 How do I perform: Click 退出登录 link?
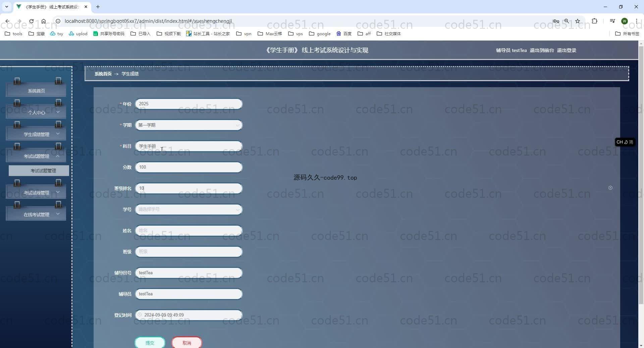click(x=567, y=50)
